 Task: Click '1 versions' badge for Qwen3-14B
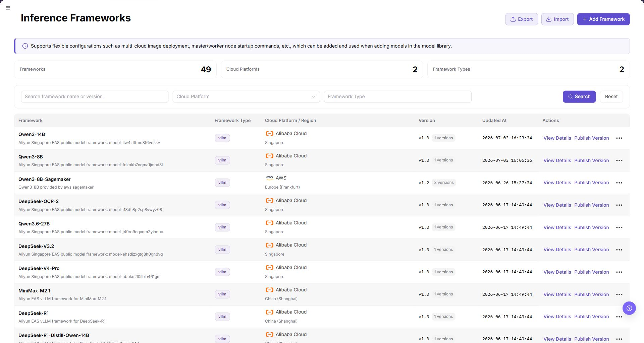pyautogui.click(x=443, y=138)
